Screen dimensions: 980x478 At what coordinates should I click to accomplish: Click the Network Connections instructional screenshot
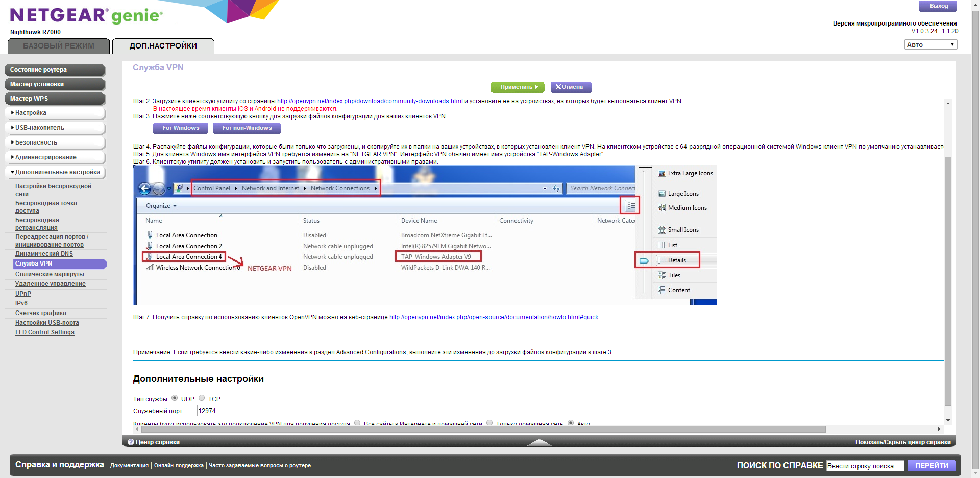425,235
